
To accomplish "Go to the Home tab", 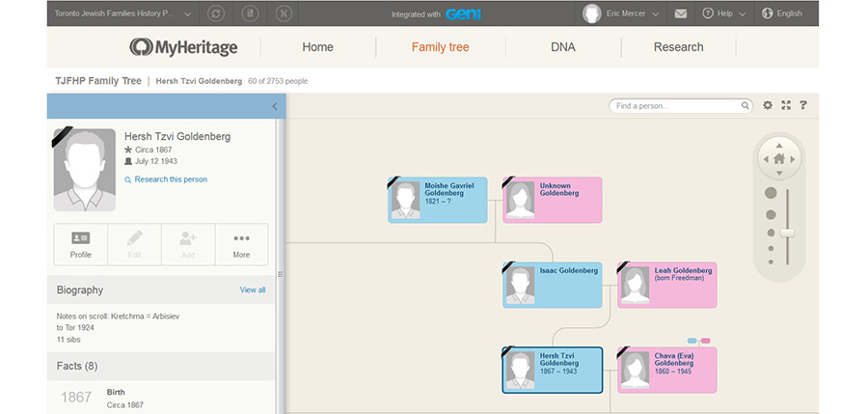I will [x=317, y=47].
